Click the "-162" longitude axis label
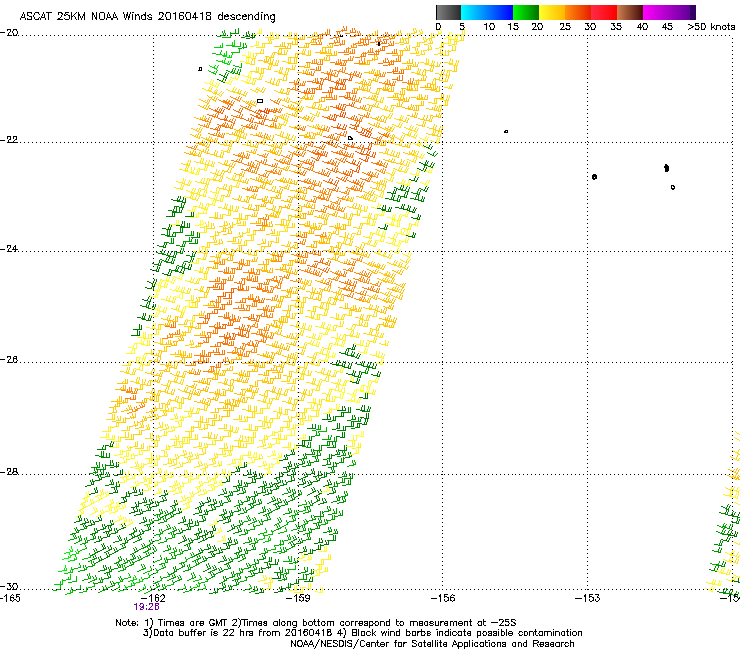 coord(153,598)
